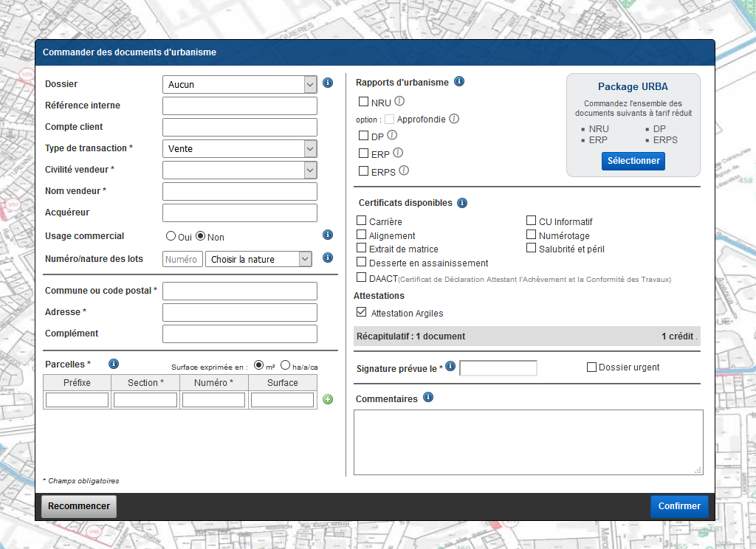
Task: Click the Recommencer button
Action: (79, 506)
